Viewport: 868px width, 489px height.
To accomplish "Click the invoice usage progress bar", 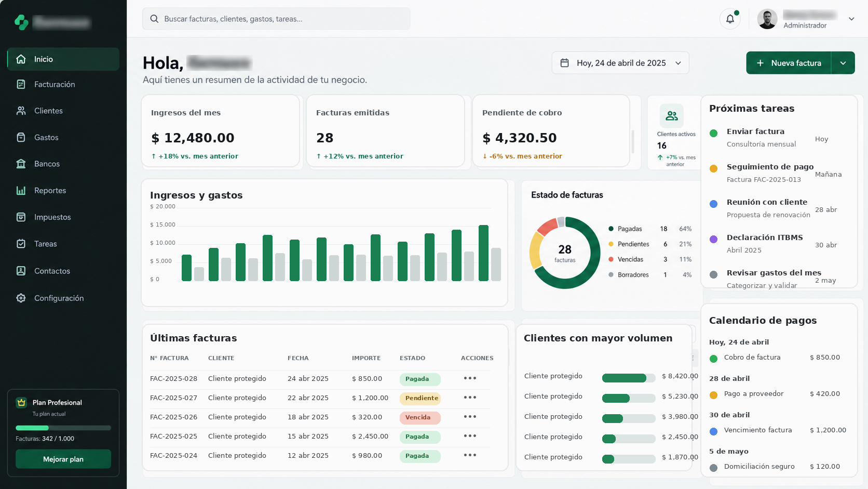I will (63, 428).
